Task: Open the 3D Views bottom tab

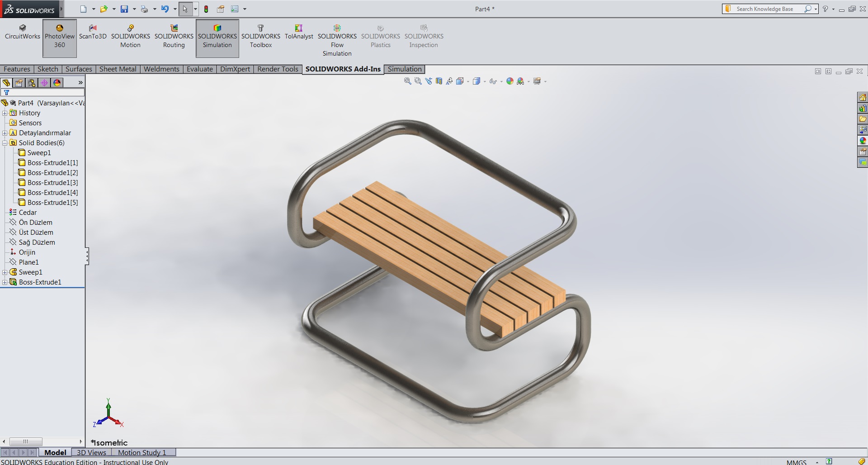Action: (91, 452)
